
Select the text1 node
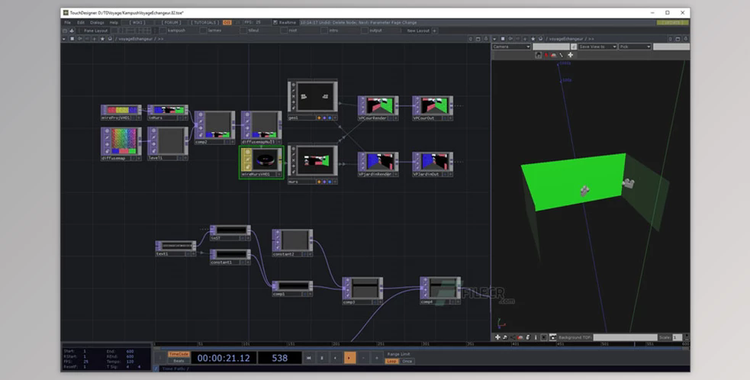pyautogui.click(x=176, y=248)
